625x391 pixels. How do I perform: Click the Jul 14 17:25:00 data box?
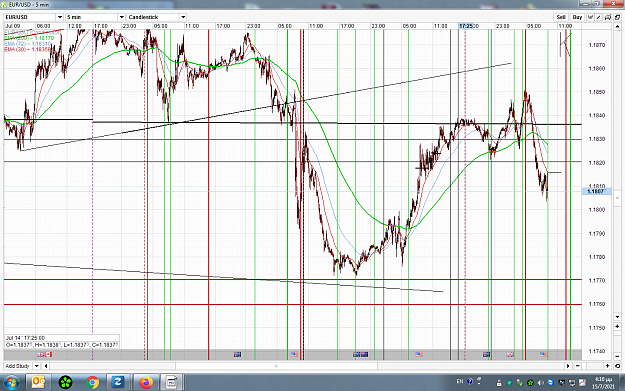tap(62, 338)
